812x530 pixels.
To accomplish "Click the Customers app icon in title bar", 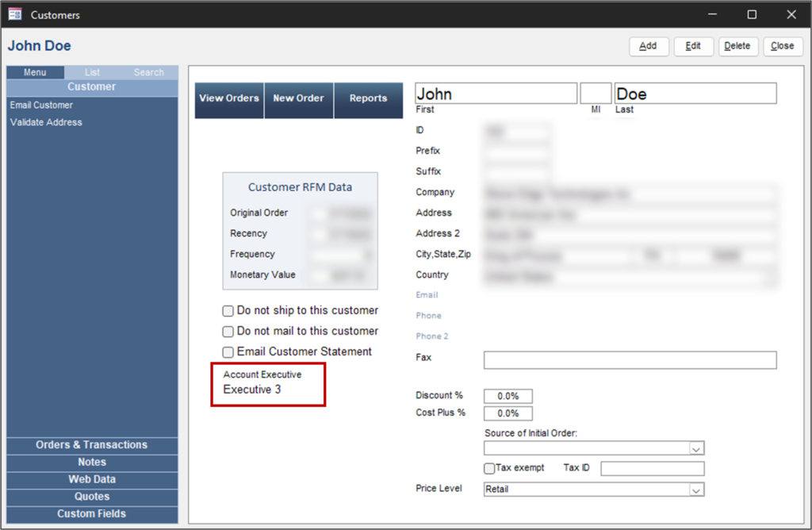I will click(x=14, y=14).
